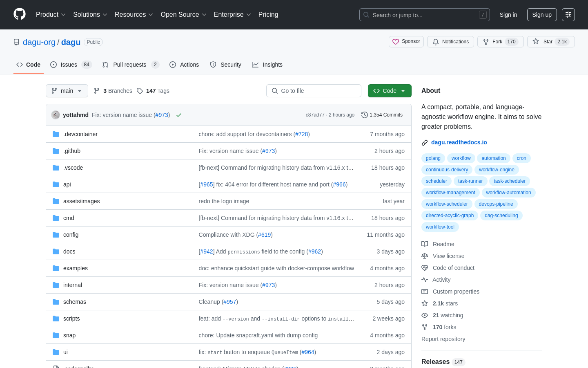Click Sign in
The width and height of the screenshot is (588, 368).
coord(508,15)
